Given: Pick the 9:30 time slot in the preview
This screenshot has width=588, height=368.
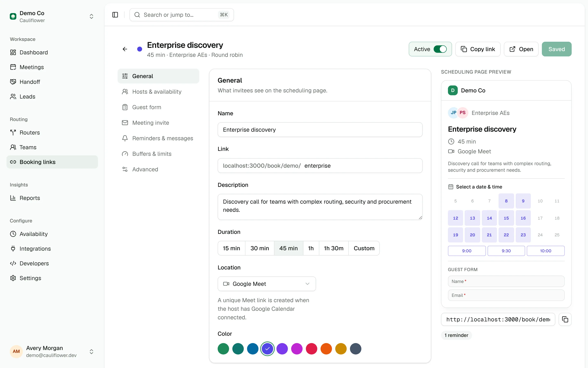Looking at the screenshot, I should [506, 251].
